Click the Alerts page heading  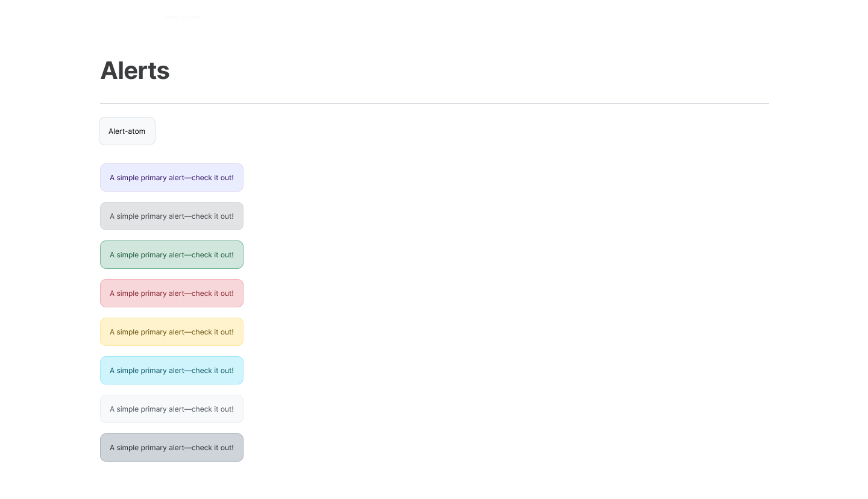(x=134, y=71)
